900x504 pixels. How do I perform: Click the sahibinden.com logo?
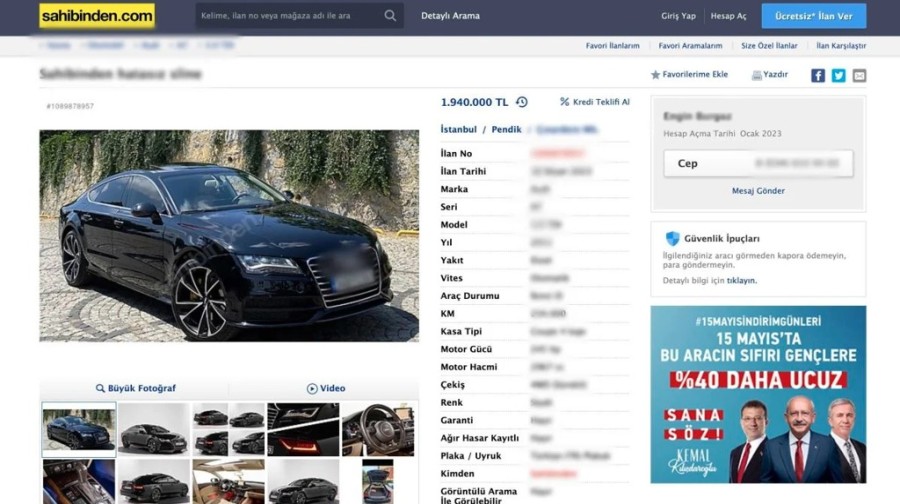(97, 16)
